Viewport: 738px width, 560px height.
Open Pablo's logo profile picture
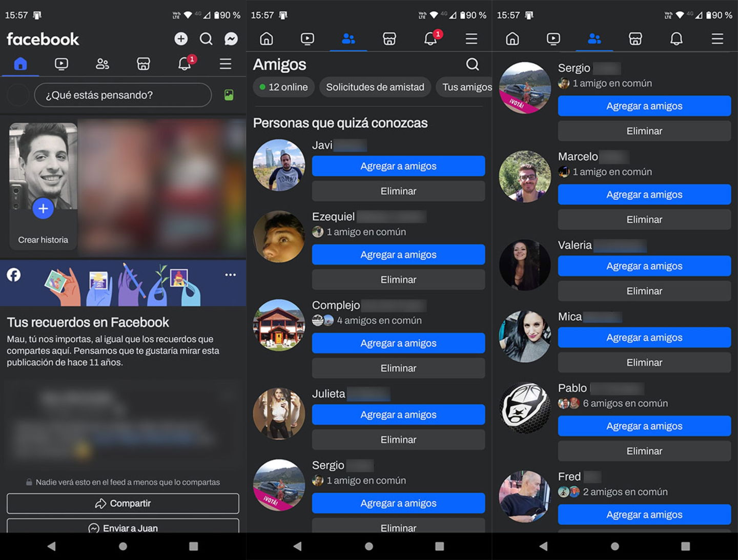tap(525, 408)
